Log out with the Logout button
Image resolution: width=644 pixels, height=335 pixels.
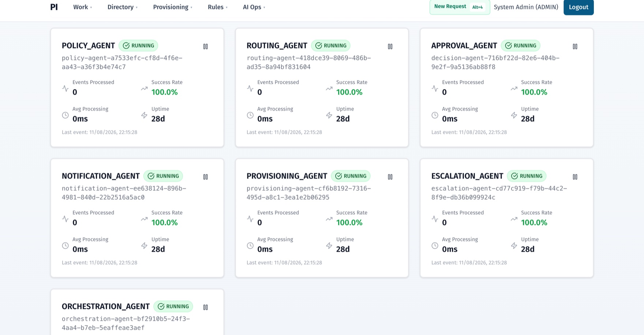click(x=579, y=7)
